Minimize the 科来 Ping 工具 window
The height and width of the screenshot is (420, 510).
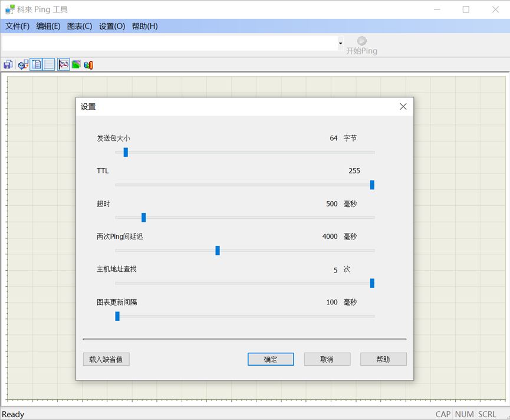(x=437, y=9)
